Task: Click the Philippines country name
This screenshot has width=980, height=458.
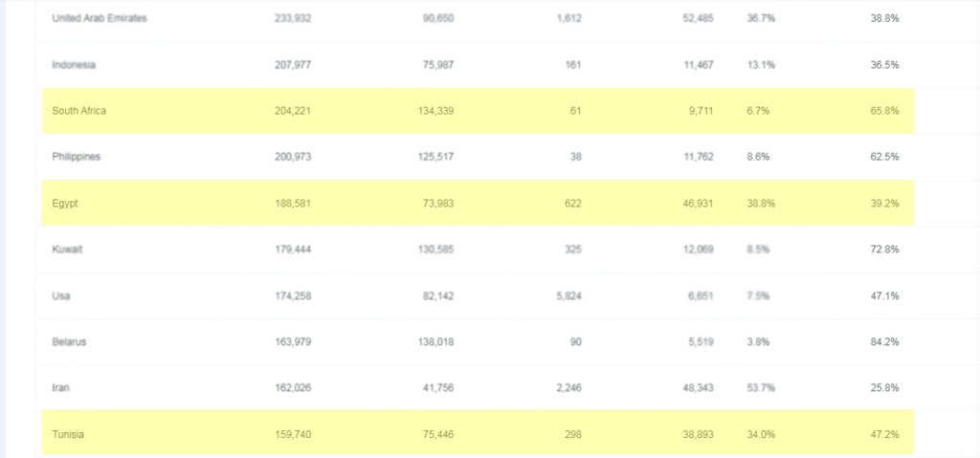Action: [77, 156]
